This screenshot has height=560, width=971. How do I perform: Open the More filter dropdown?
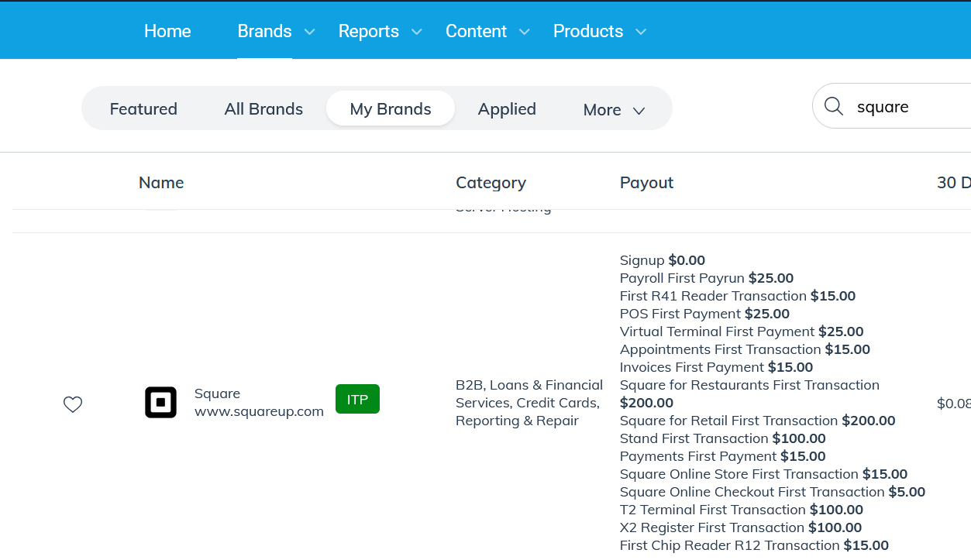614,110
